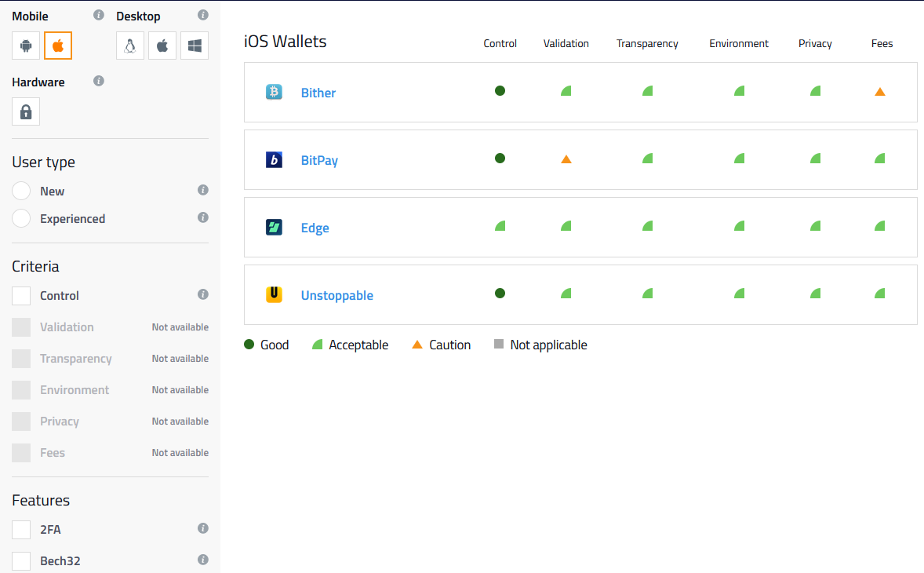Show info for New user type
This screenshot has width=924, height=573.
(202, 190)
